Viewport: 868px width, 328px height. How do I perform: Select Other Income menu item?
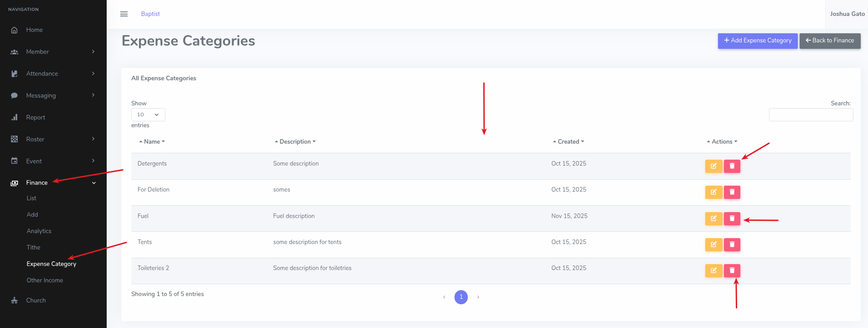[x=45, y=280]
